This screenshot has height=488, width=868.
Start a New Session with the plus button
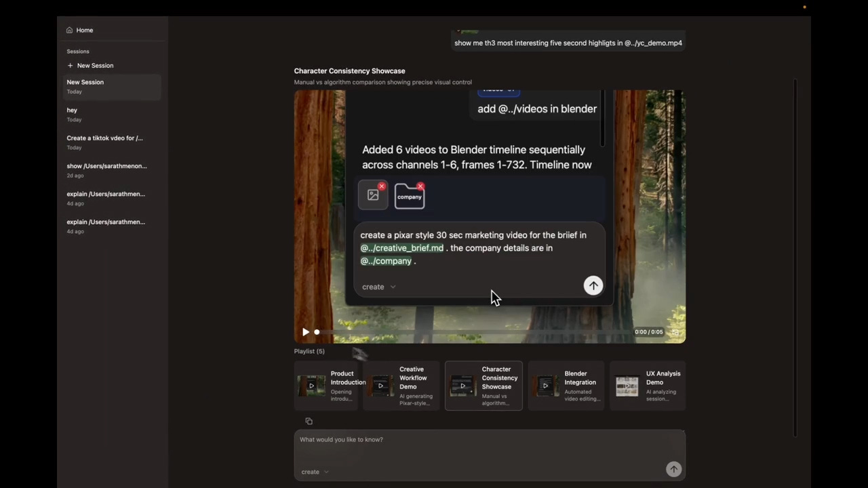pos(90,66)
